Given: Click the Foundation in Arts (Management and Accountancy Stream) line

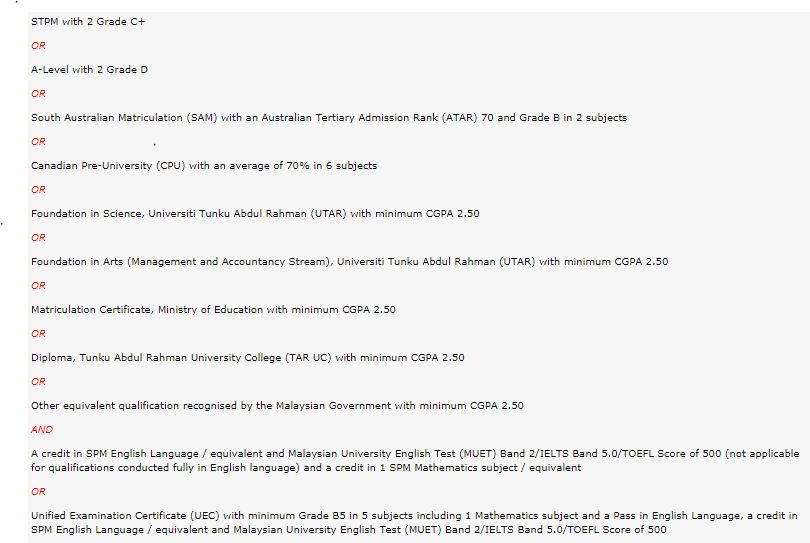Looking at the screenshot, I should (x=350, y=262).
